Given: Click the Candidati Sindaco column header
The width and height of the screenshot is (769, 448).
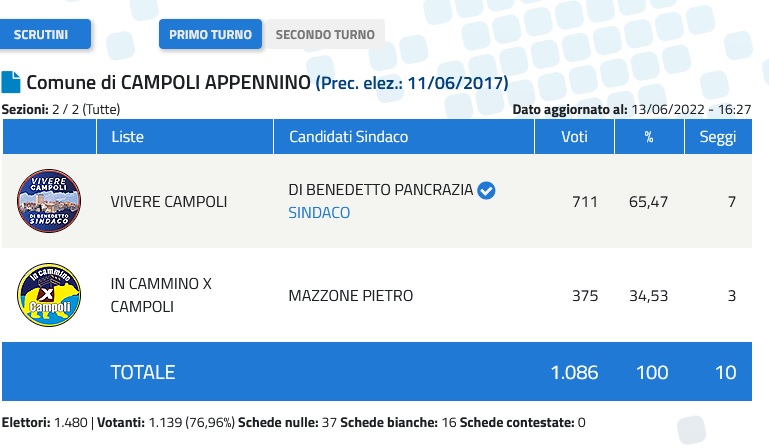Looking at the screenshot, I should click(348, 137).
